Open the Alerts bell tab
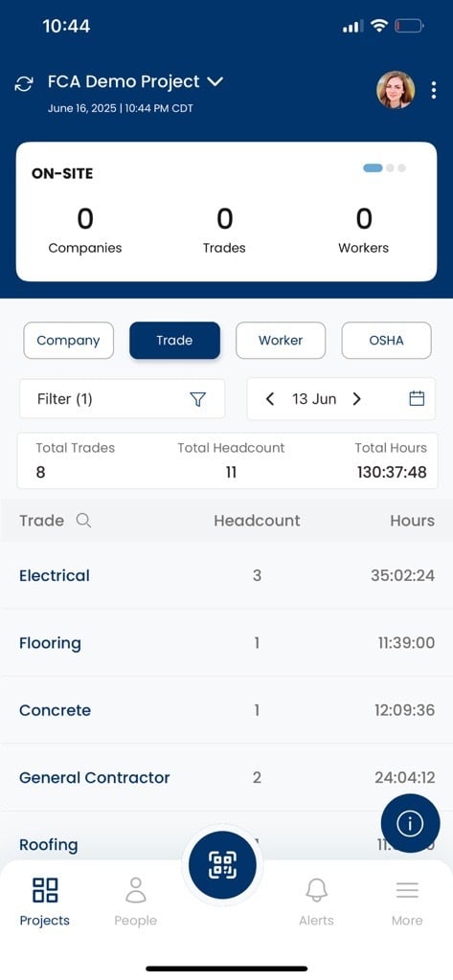 point(316,902)
